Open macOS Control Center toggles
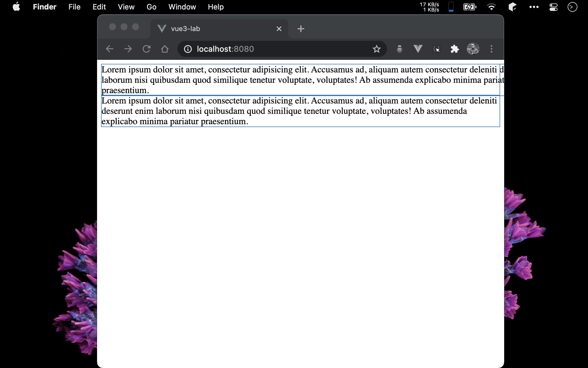The image size is (588, 368). pos(553,7)
